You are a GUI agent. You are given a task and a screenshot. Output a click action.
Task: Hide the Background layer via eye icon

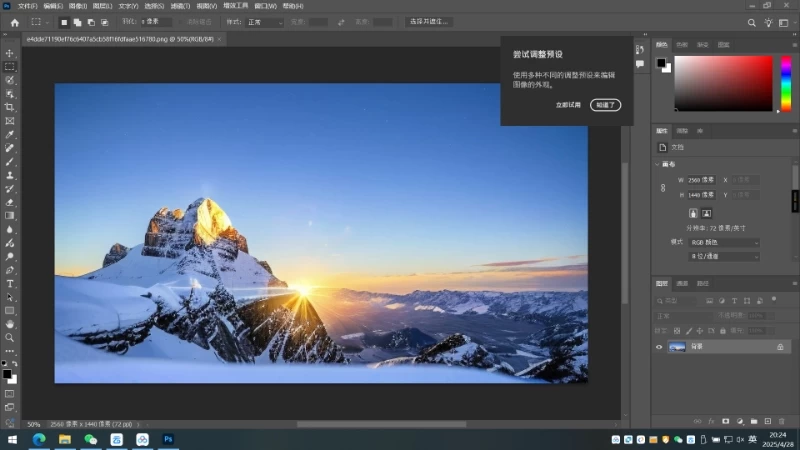[659, 347]
